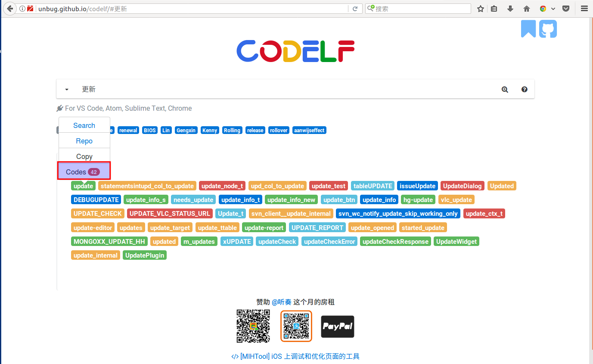The height and width of the screenshot is (364, 593).
Task: Select the xUPDATE variable
Action: point(237,241)
